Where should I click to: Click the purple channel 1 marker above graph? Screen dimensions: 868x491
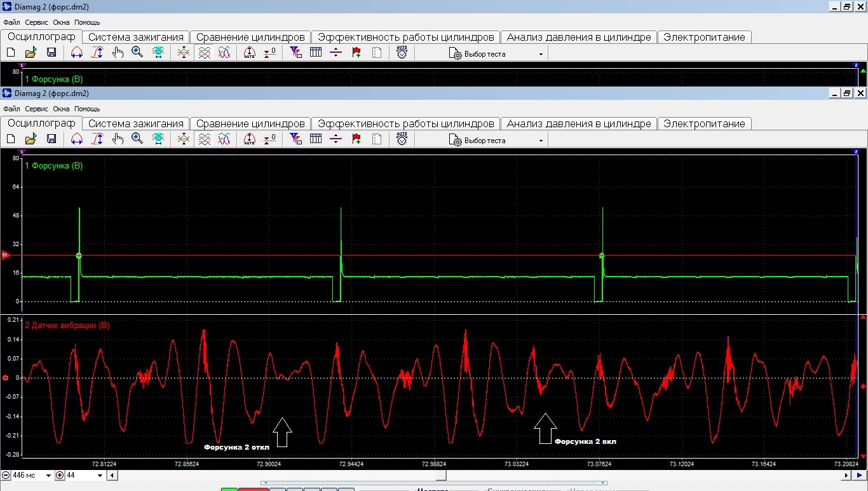(x=22, y=151)
